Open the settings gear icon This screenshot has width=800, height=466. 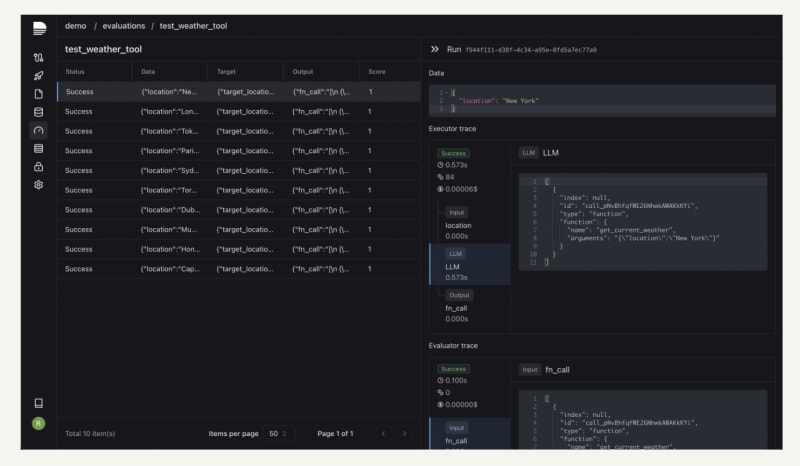[39, 184]
